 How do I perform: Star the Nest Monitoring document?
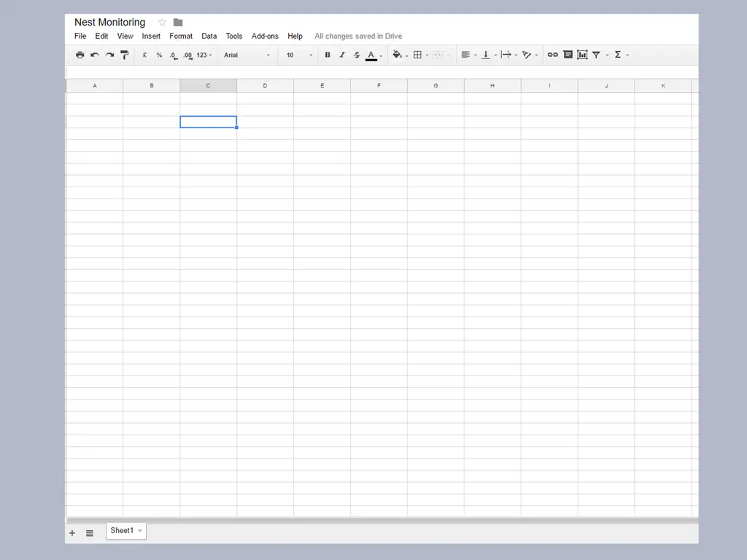(x=162, y=23)
